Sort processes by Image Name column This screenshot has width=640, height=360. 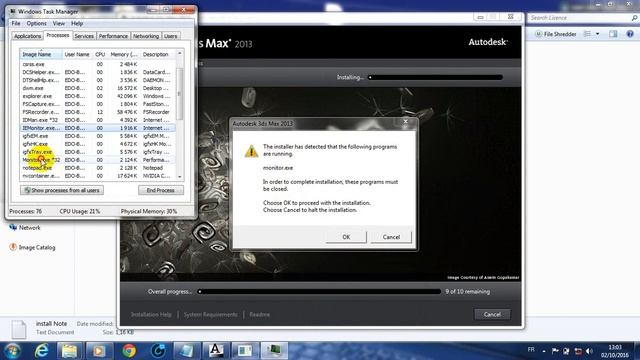(x=41, y=54)
